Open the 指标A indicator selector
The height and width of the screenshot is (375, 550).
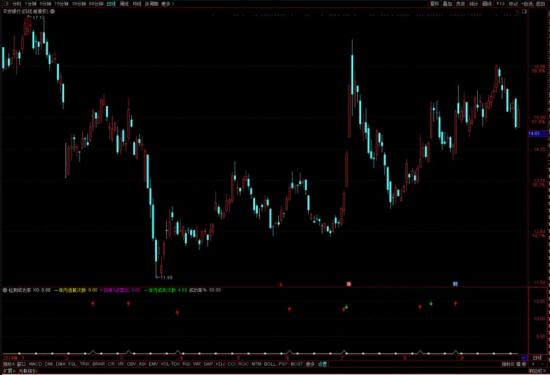[x=9, y=364]
